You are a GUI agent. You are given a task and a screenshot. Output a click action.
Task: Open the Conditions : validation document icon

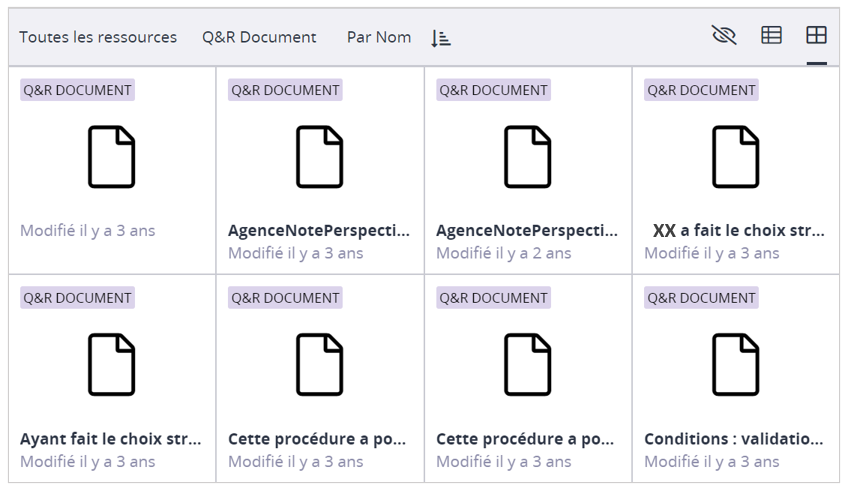pos(736,365)
